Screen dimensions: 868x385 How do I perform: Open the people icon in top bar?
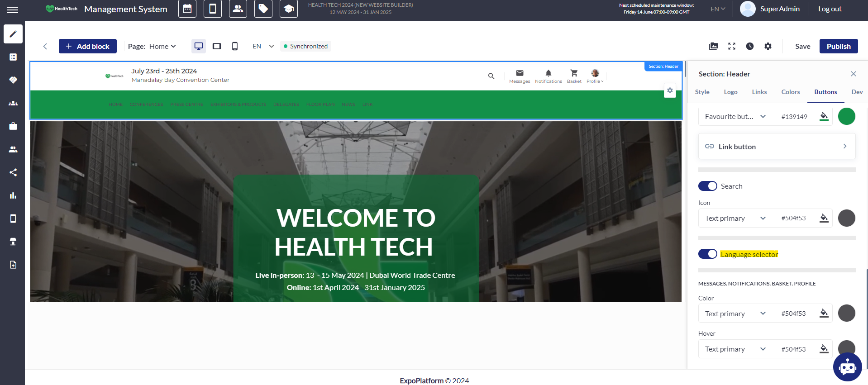tap(238, 9)
